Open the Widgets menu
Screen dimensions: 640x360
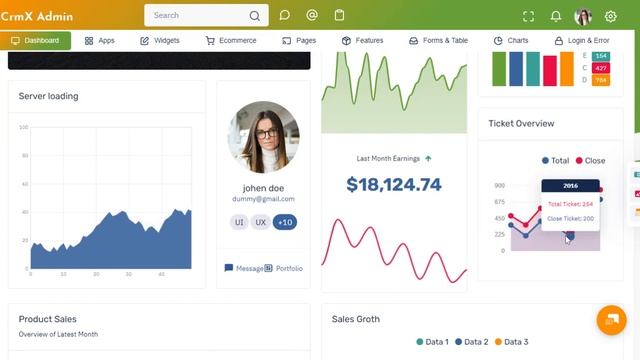[x=160, y=40]
